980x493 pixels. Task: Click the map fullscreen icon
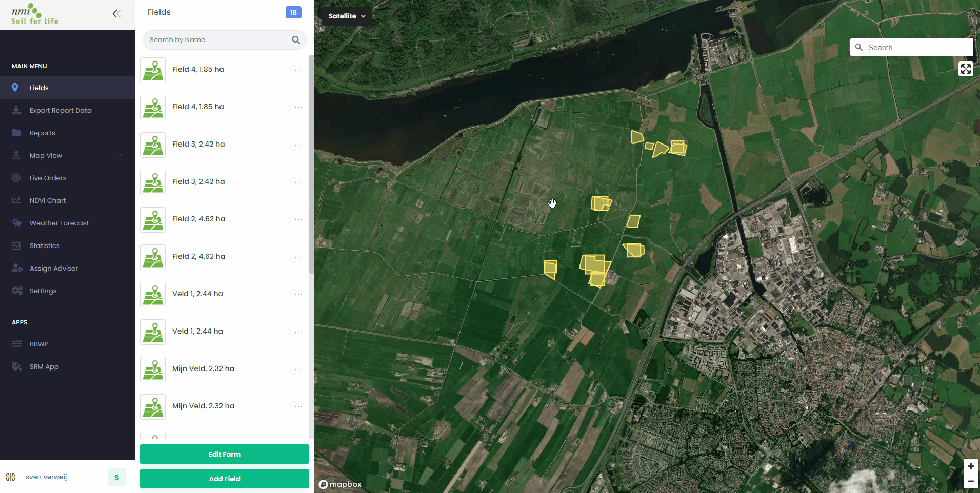tap(966, 69)
